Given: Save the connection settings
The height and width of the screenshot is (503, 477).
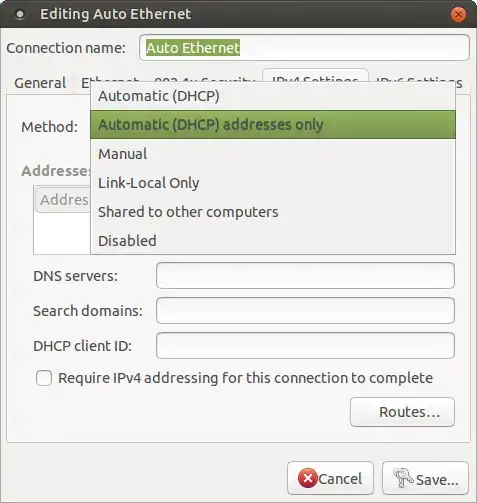Looking at the screenshot, I should (425, 478).
